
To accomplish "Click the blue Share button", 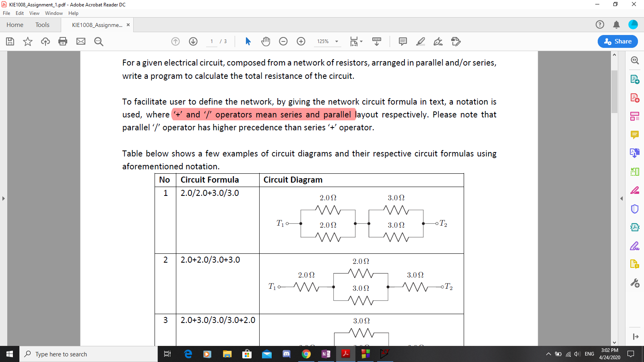I will (x=617, y=41).
